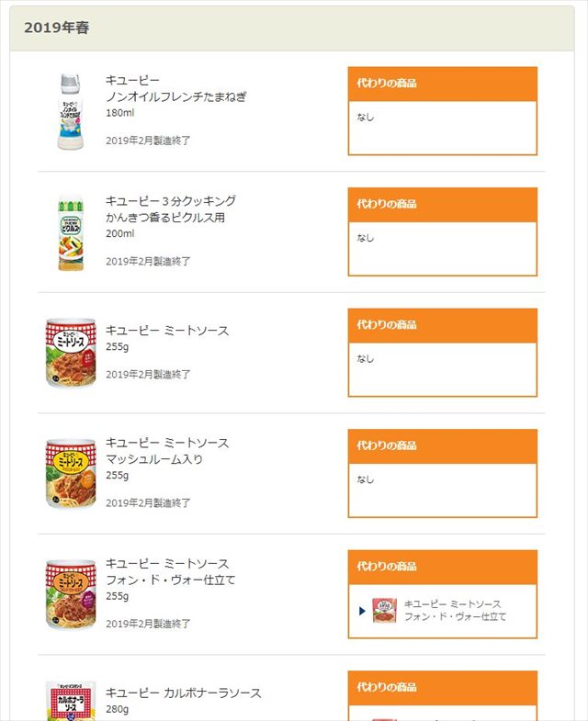
Task: Open replacement link キユーピー ミートソース フォン・ド・ヴォー仕立て
Action: point(456,610)
